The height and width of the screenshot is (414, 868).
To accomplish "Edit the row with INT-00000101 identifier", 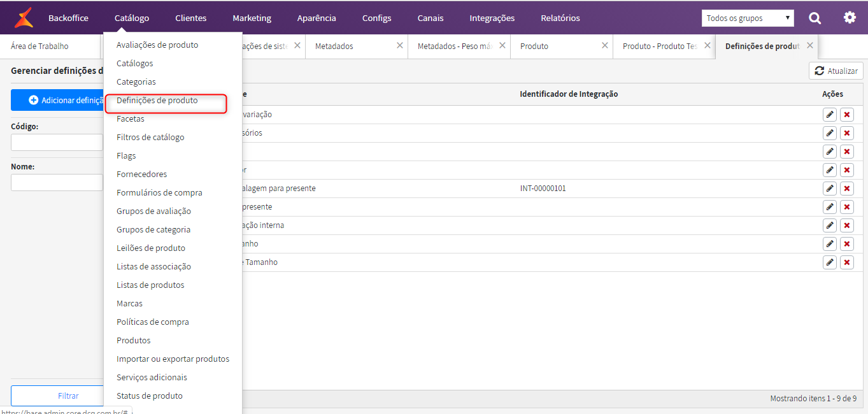I will (829, 189).
